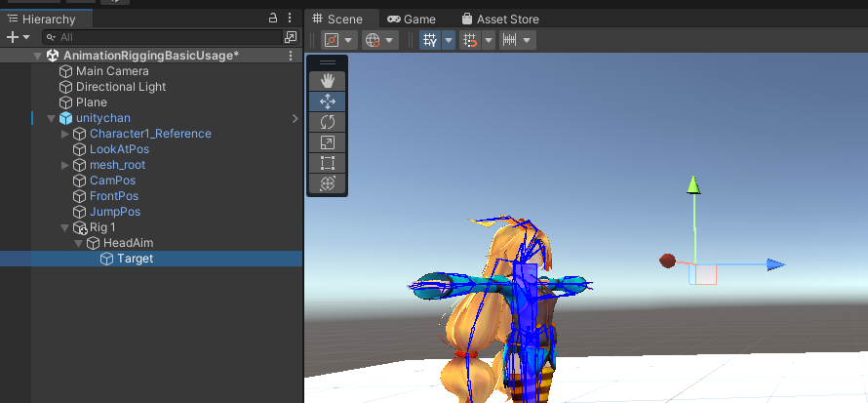Viewport: 868px width, 403px height.
Task: Open the Asset Store tab
Action: tap(500, 19)
